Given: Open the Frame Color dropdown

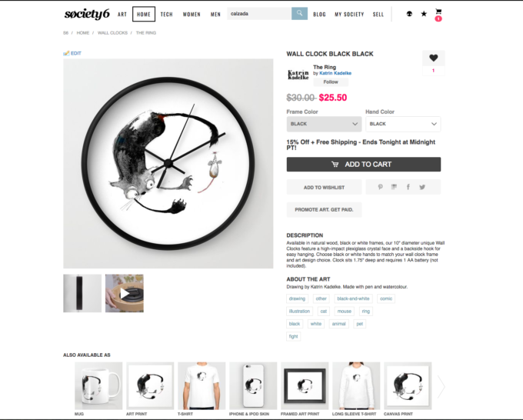Looking at the screenshot, I should pos(324,124).
